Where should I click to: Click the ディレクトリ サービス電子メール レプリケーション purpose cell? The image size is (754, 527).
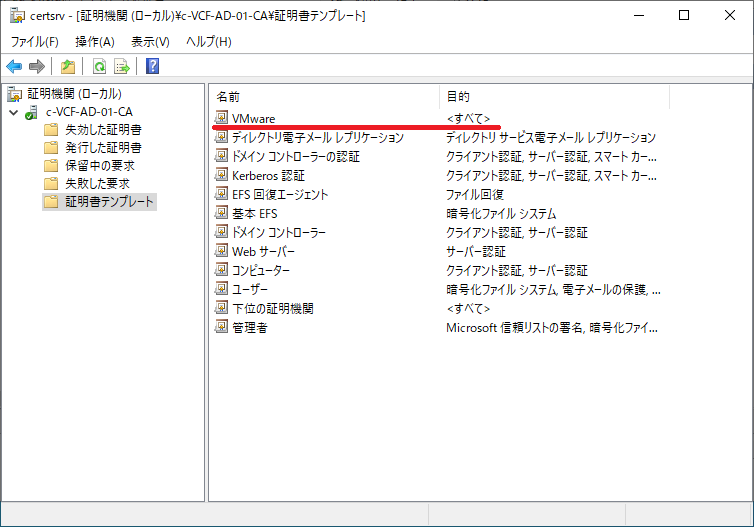click(551, 138)
